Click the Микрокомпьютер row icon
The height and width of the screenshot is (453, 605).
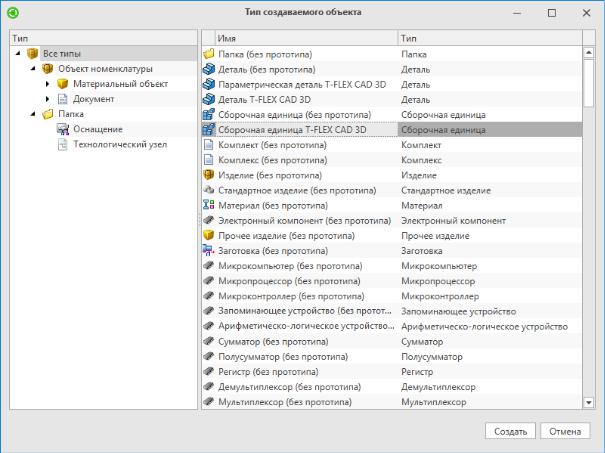point(209,265)
